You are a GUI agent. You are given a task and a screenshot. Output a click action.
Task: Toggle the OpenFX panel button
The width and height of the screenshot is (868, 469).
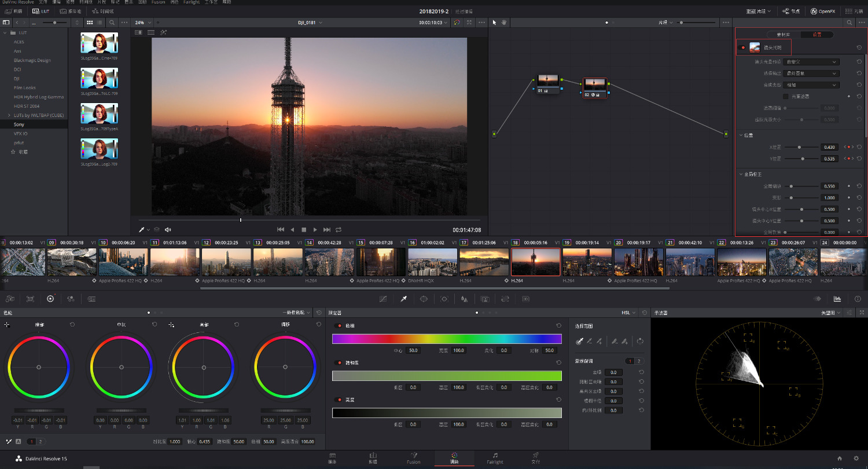pyautogui.click(x=822, y=11)
